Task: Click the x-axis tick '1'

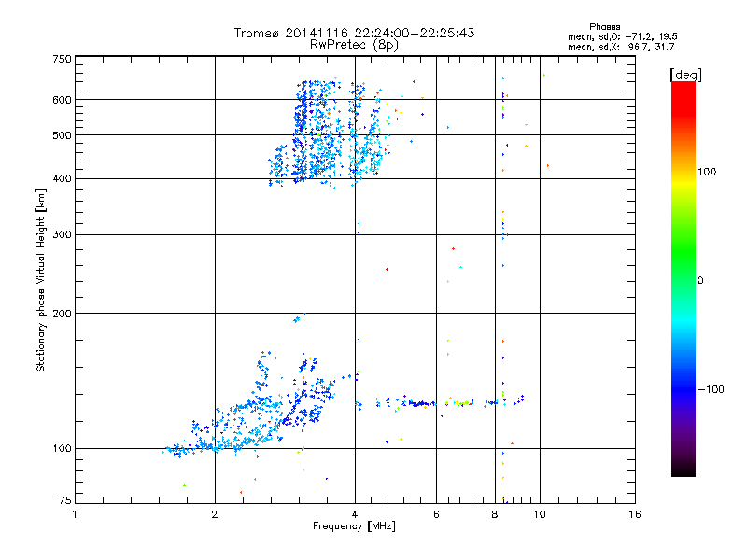Action: pyautogui.click(x=75, y=514)
